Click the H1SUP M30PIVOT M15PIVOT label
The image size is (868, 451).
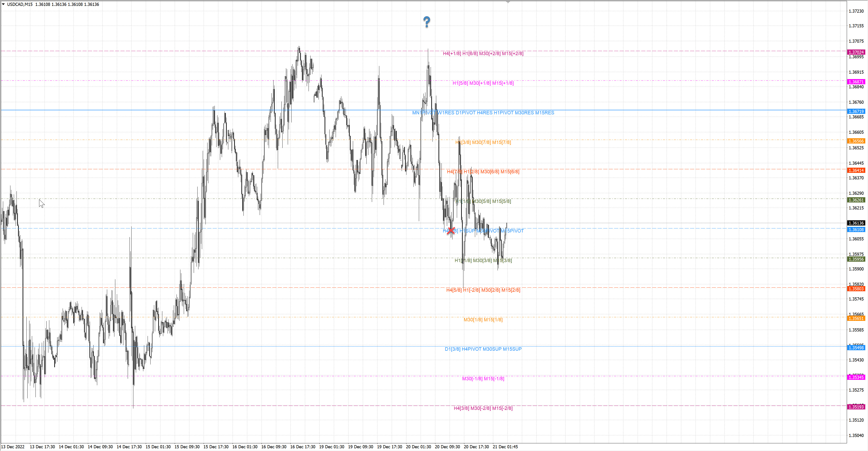(491, 231)
